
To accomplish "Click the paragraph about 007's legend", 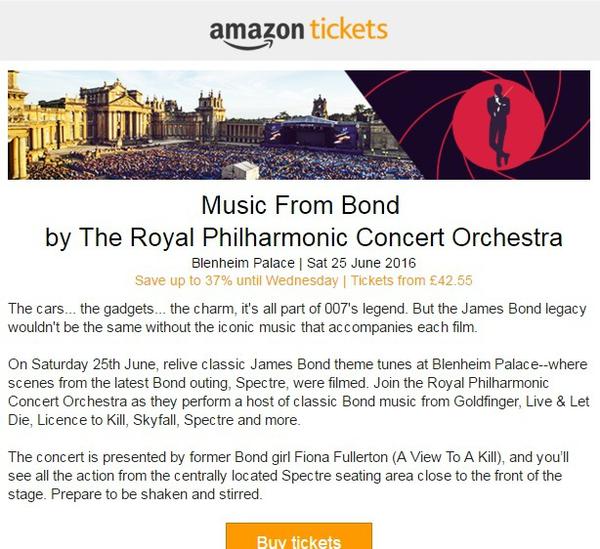I will click(296, 318).
